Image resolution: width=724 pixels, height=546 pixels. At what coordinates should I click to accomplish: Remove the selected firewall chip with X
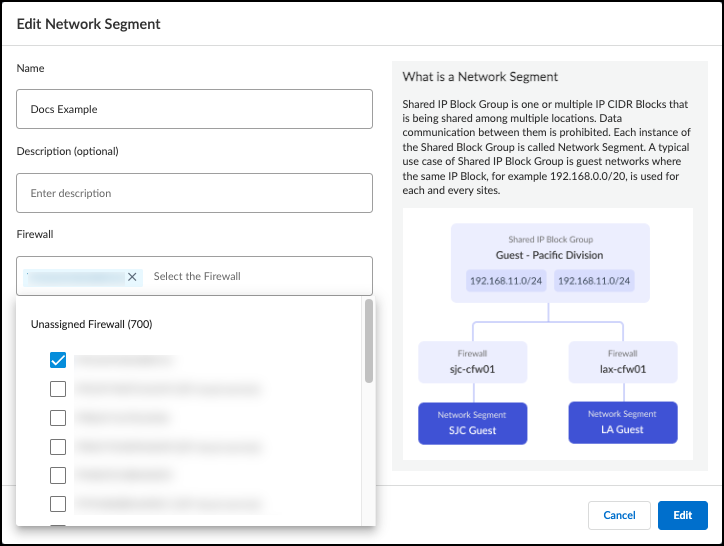[132, 277]
